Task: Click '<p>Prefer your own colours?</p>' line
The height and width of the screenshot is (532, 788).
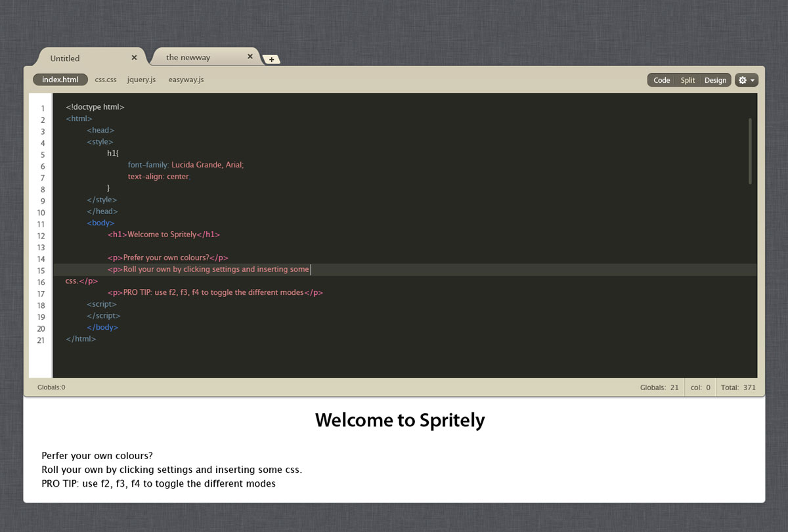Action: [168, 257]
